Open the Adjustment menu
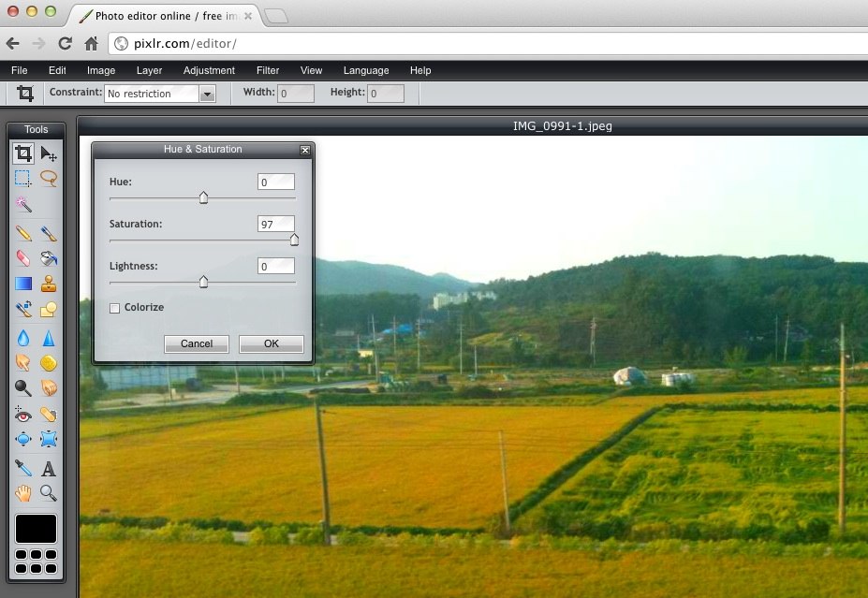The image size is (868, 598). pyautogui.click(x=209, y=70)
